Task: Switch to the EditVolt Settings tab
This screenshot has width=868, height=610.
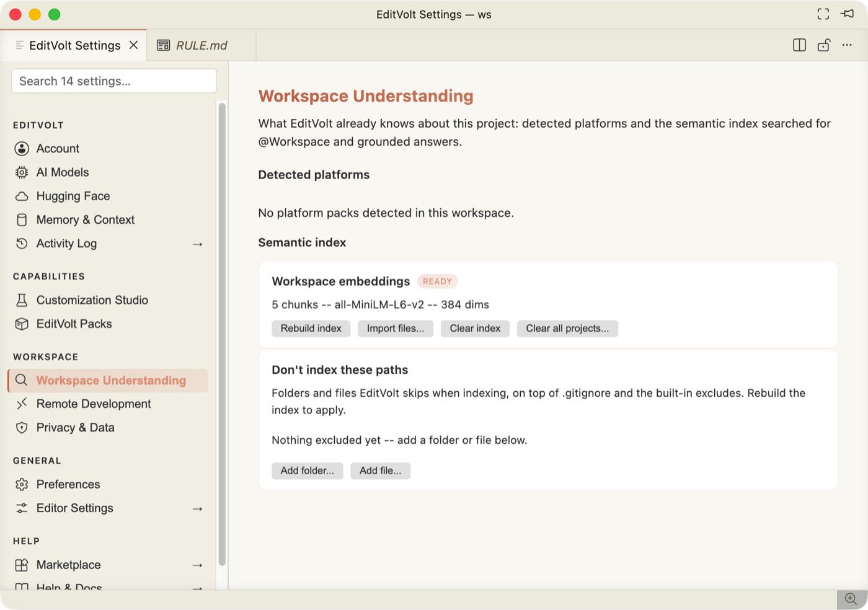Action: [x=73, y=45]
